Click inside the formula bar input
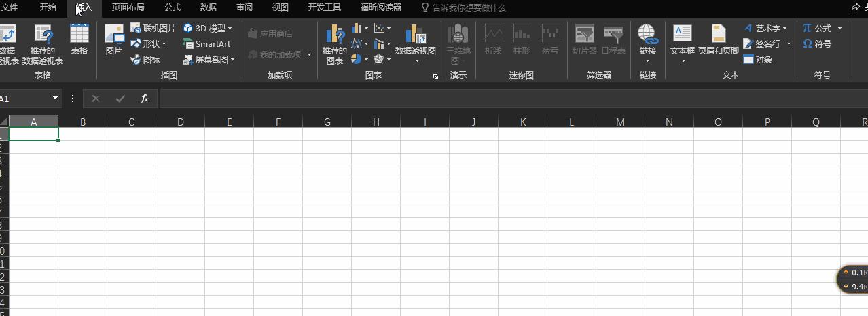This screenshot has height=316, width=868. [x=513, y=99]
